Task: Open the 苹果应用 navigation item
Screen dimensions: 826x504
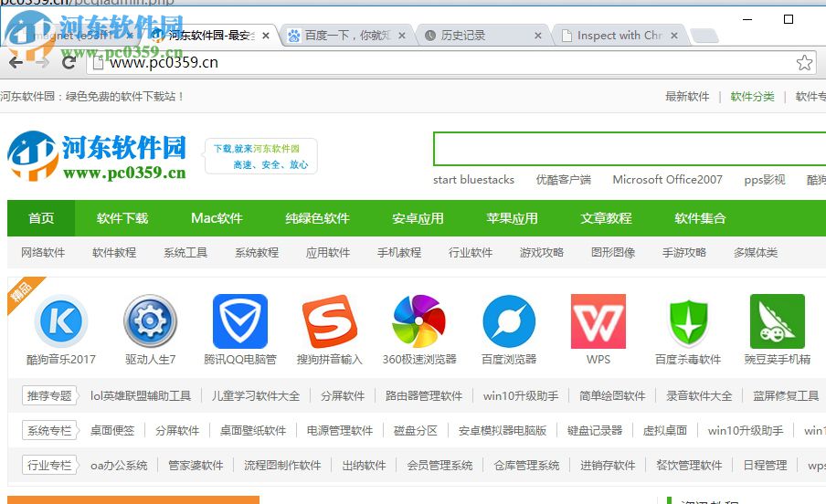Action: 512,218
